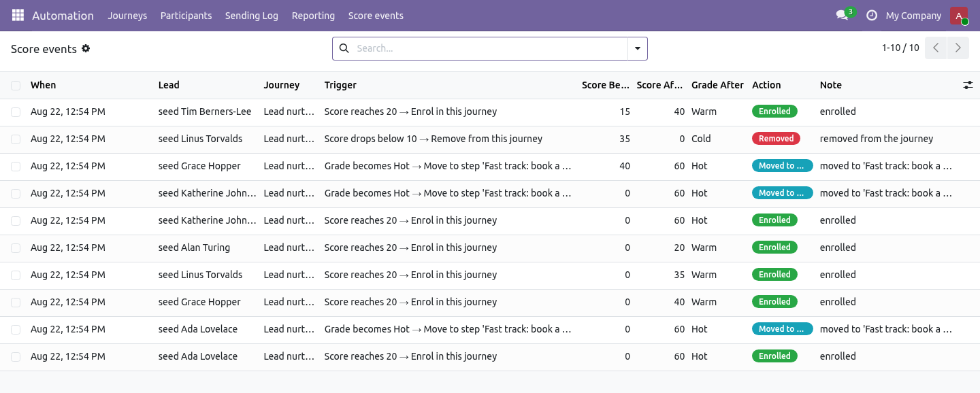Click Enrolled badge in Alan Turing row
This screenshot has width=980, height=393.
[x=774, y=247]
